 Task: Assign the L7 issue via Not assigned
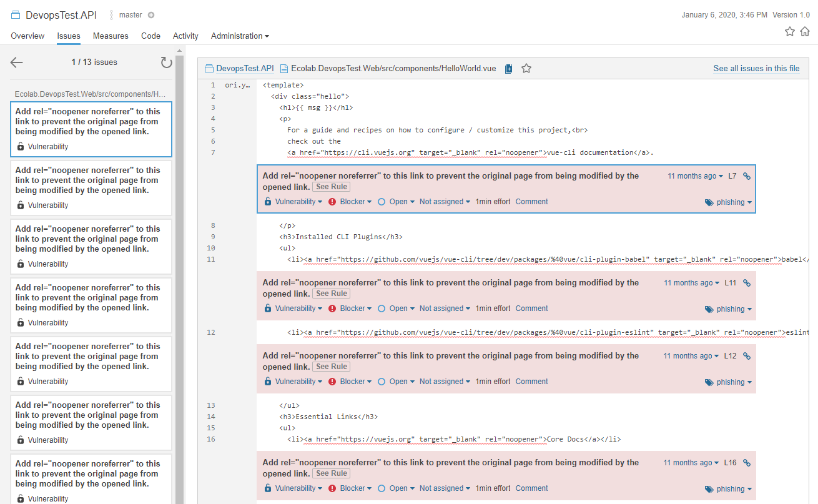pyautogui.click(x=445, y=202)
